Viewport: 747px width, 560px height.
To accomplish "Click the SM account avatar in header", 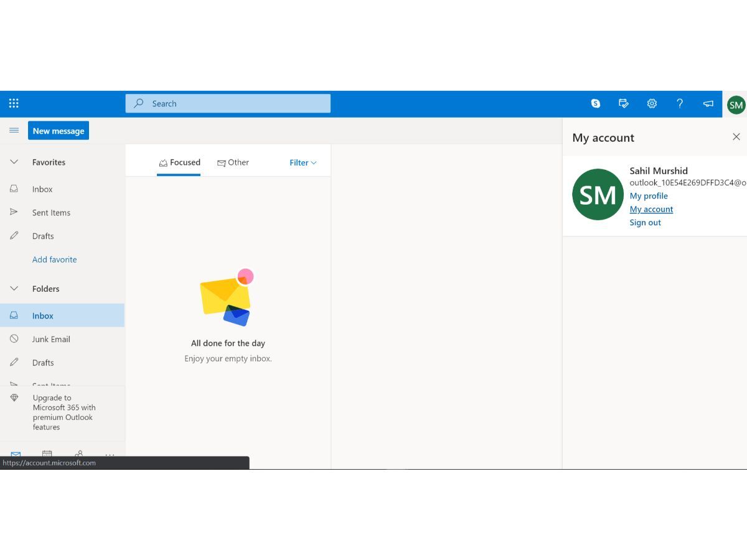I will [x=736, y=105].
